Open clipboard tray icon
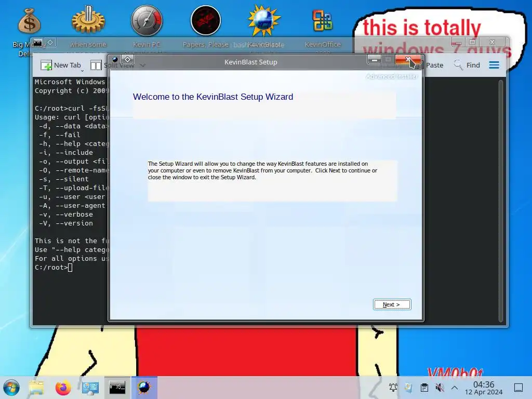 [x=424, y=387]
